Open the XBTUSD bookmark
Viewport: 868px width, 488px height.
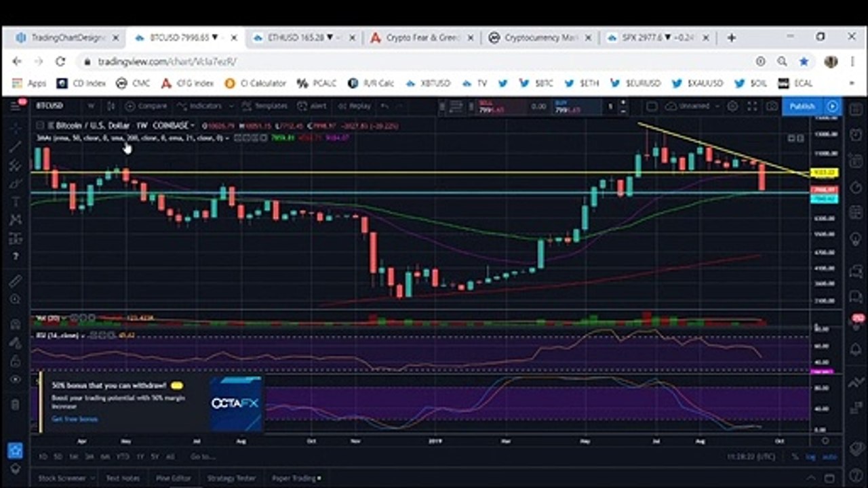428,83
